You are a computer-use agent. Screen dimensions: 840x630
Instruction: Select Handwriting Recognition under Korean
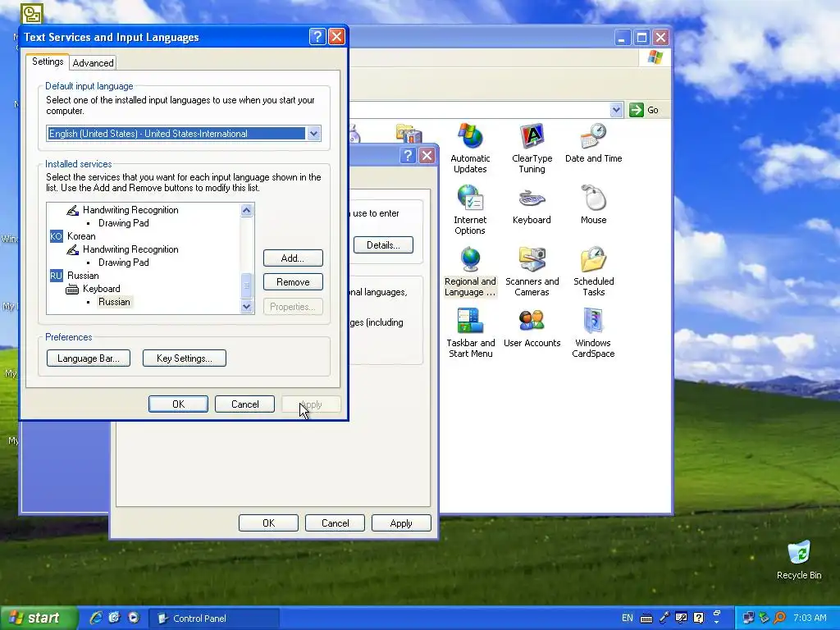123,249
